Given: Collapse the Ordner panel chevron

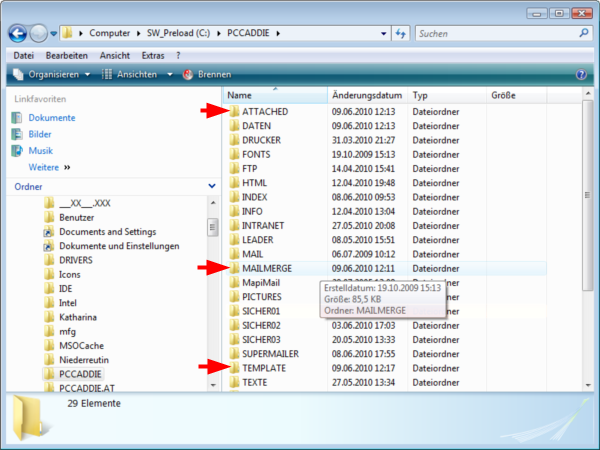Looking at the screenshot, I should point(212,186).
